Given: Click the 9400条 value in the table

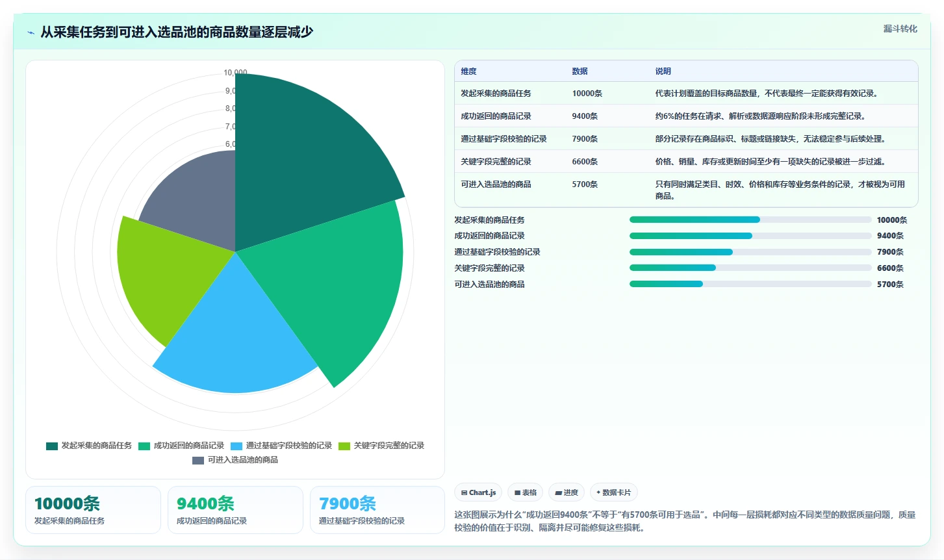Looking at the screenshot, I should coord(585,116).
